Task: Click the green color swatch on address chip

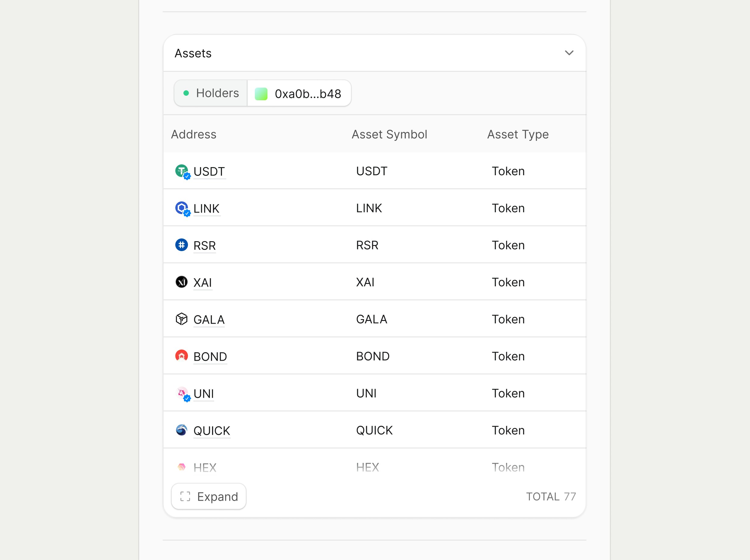Action: pyautogui.click(x=261, y=93)
